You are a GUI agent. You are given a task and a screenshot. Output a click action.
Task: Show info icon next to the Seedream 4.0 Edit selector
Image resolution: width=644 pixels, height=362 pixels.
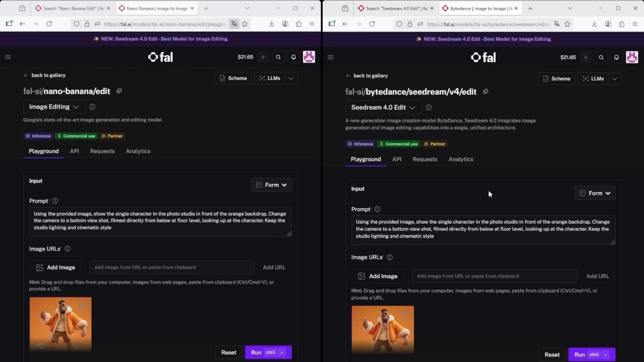[428, 108]
